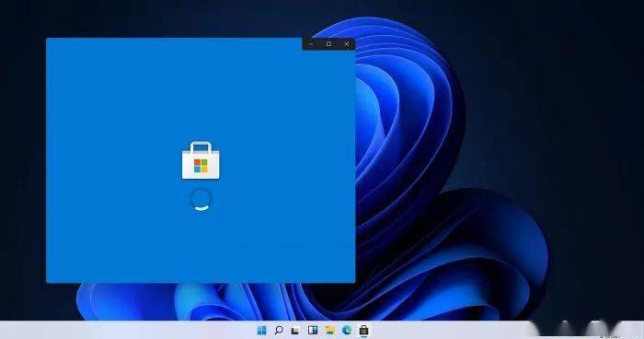Close the Microsoft Store window
This screenshot has width=644, height=339.
[347, 43]
